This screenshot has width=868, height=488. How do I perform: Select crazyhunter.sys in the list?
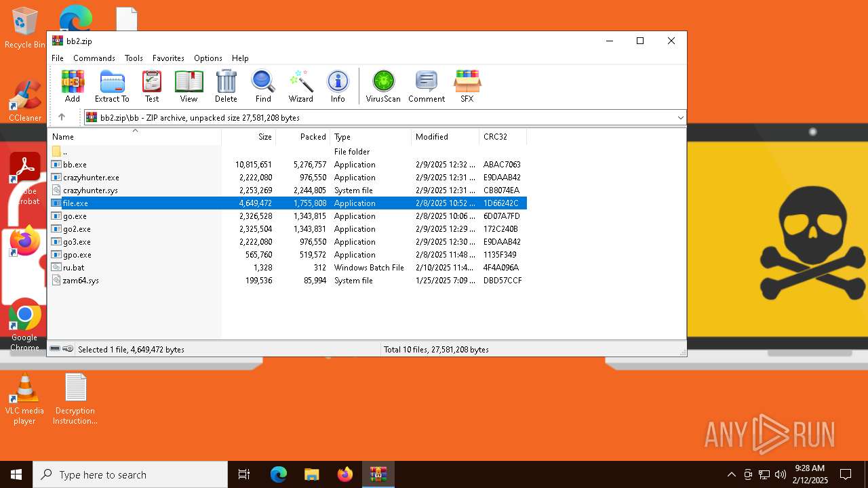tap(288, 190)
